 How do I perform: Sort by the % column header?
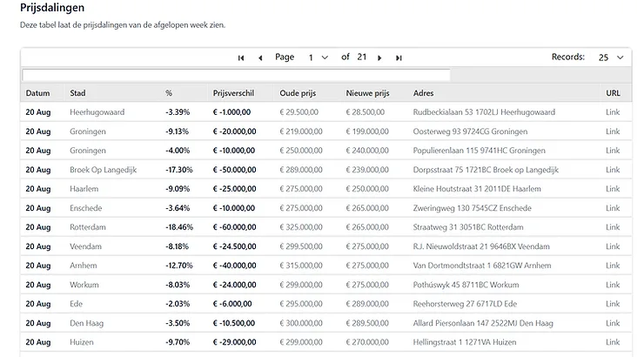point(169,93)
